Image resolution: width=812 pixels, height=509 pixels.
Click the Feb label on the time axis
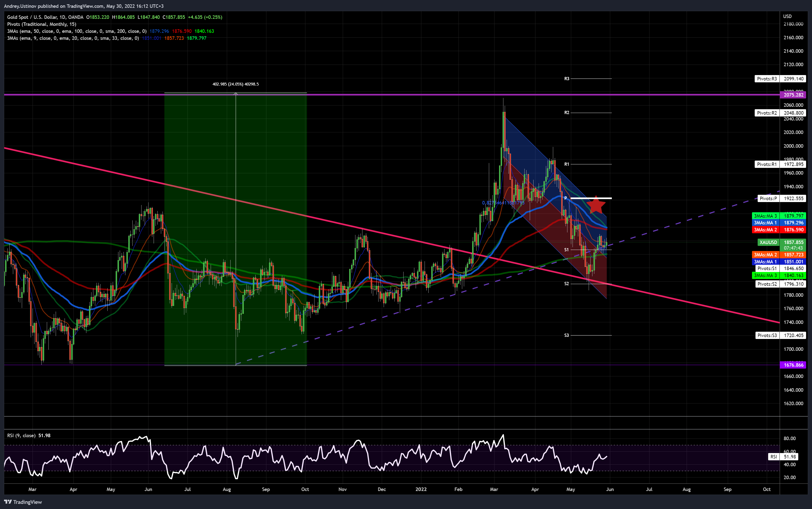458,489
